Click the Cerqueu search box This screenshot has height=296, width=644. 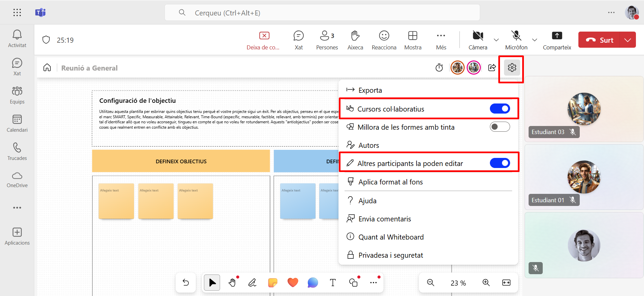click(322, 13)
